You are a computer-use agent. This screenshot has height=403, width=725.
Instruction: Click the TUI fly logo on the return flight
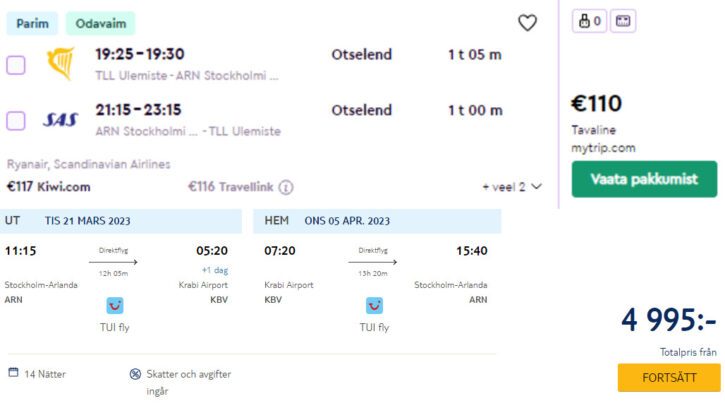374,305
